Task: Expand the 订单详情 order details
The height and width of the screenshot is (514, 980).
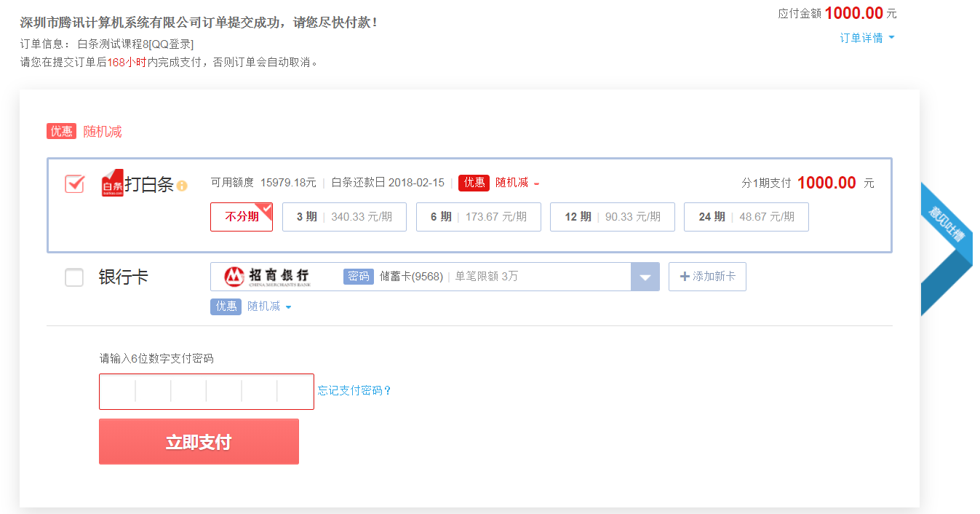Action: click(x=867, y=38)
